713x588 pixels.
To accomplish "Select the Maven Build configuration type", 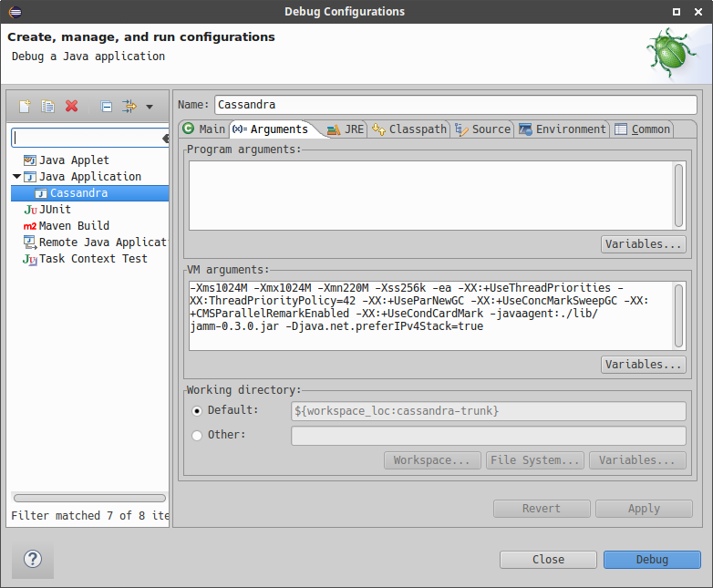I will (x=73, y=226).
